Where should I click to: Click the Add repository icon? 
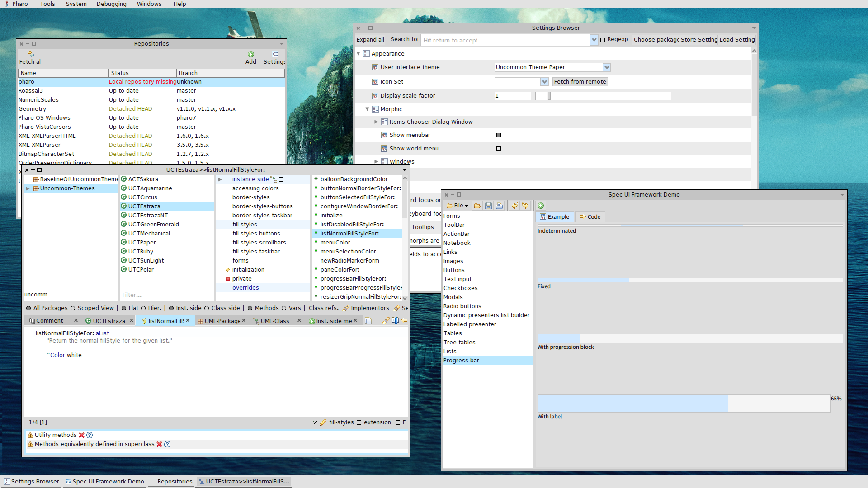pos(251,55)
